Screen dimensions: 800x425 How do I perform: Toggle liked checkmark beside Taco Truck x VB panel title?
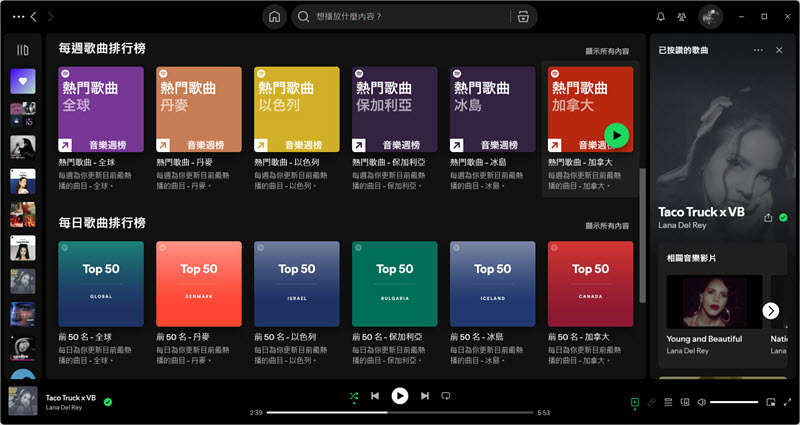click(x=783, y=218)
